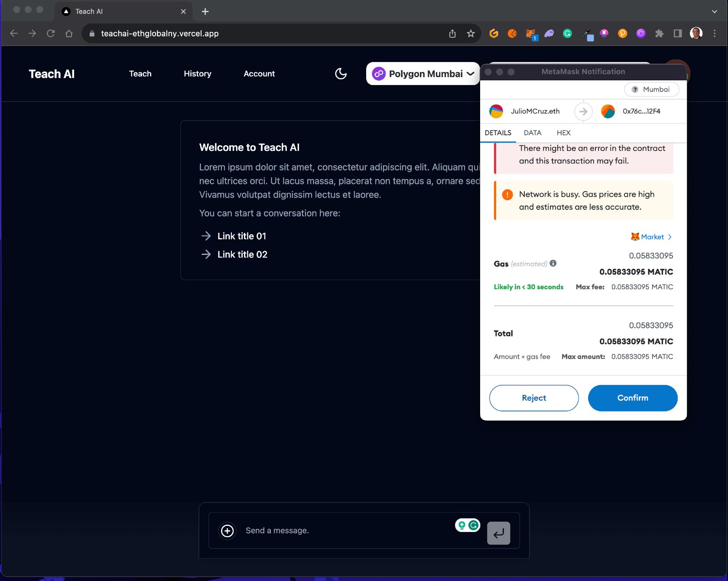
Task: Click the lock icon in the address bar
Action: click(92, 33)
